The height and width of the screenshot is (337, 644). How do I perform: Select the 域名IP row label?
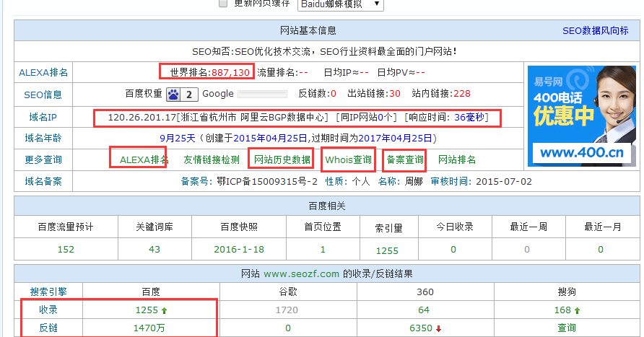43,117
